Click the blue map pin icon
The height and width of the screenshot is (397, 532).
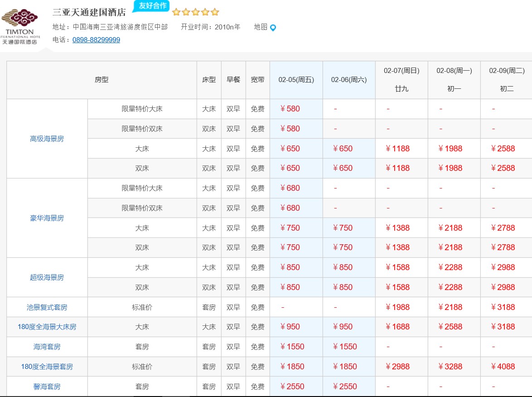click(273, 28)
